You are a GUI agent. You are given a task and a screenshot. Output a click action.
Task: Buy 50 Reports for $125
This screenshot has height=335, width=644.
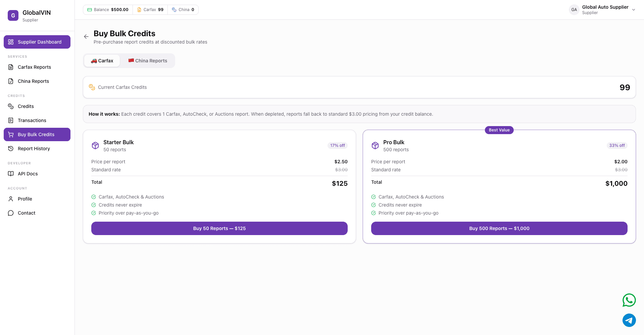click(219, 228)
